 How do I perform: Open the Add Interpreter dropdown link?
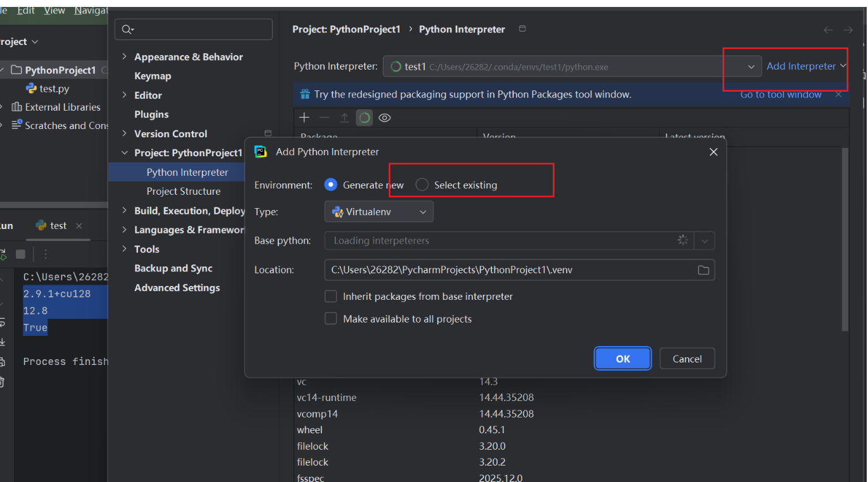[806, 66]
